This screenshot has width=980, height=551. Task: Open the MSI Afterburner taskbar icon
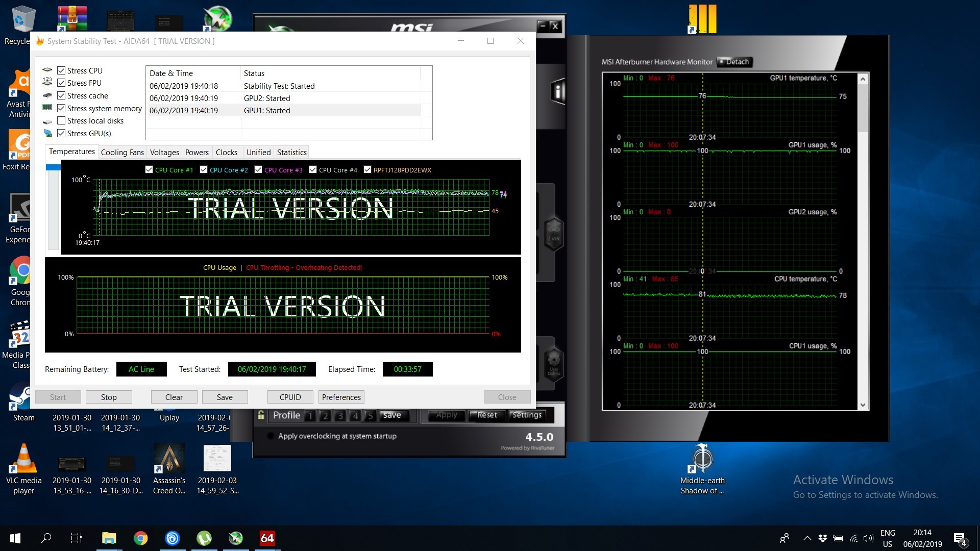(x=235, y=538)
